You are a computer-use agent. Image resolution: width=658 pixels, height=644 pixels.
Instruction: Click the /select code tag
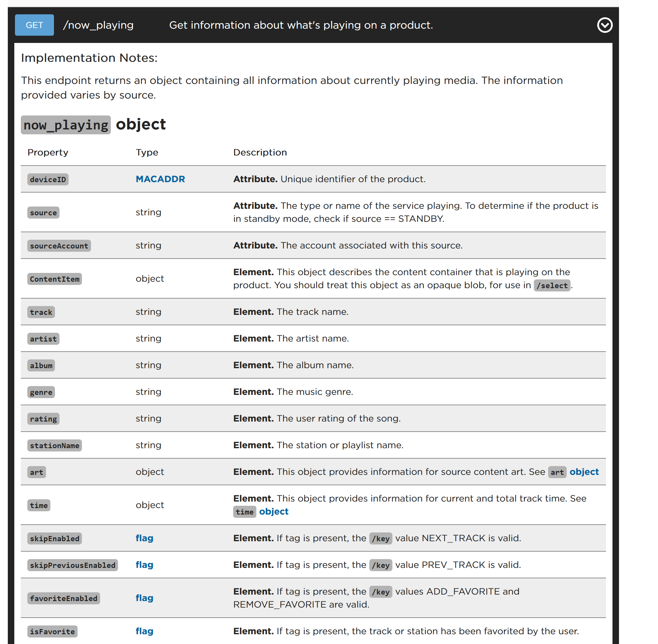pos(552,286)
